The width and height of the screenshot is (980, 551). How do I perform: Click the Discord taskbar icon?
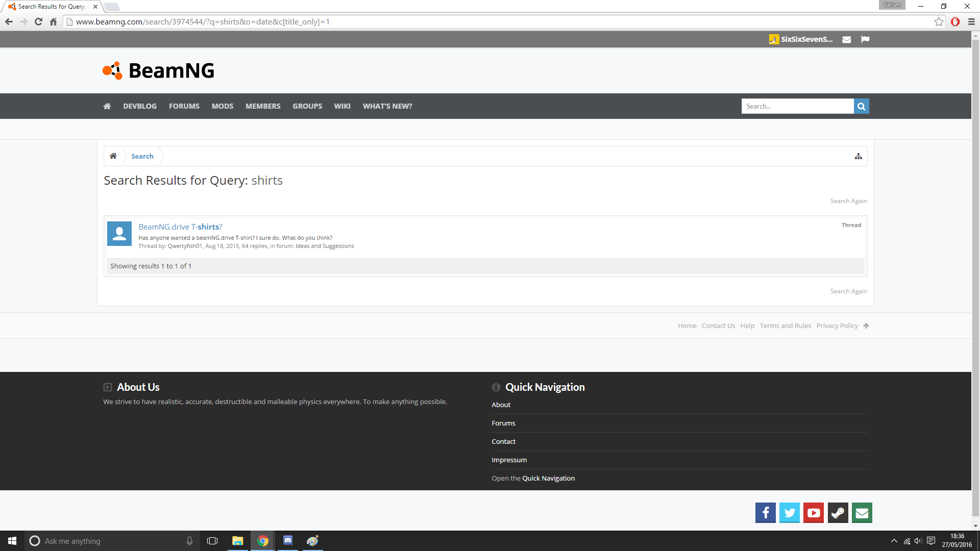[288, 541]
